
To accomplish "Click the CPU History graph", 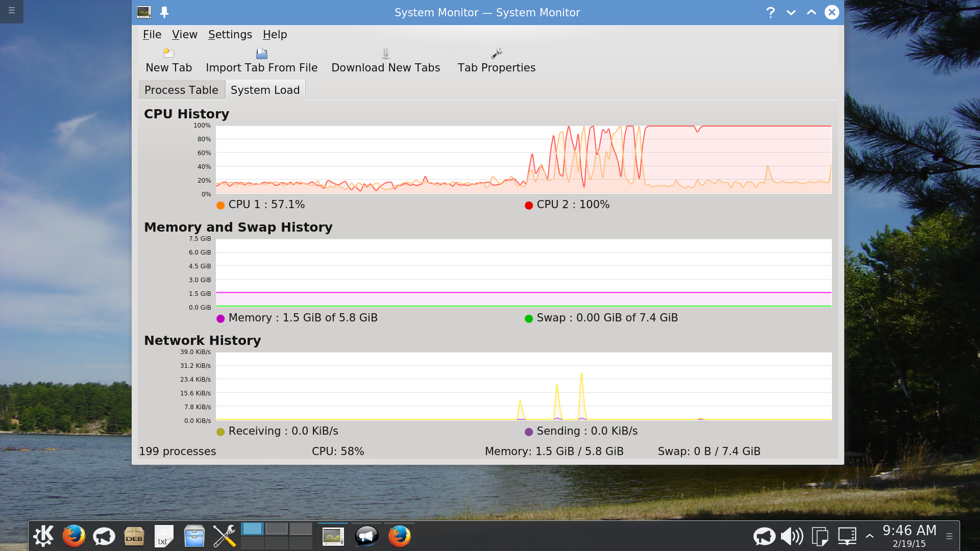I will 524,160.
